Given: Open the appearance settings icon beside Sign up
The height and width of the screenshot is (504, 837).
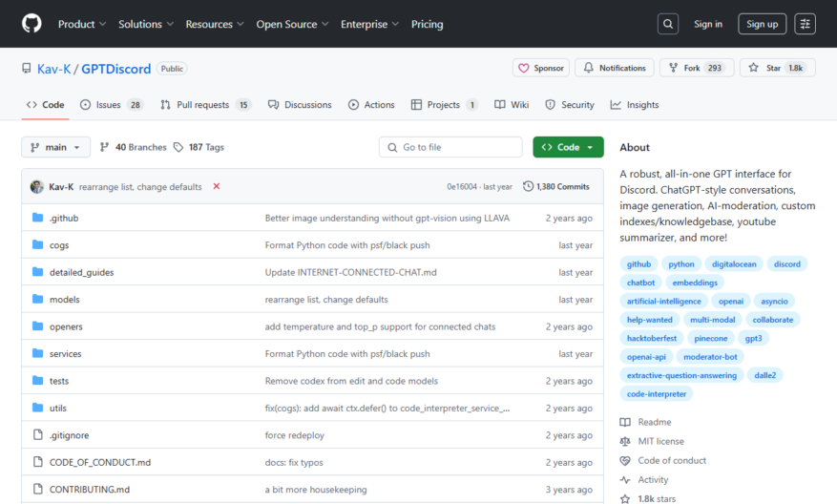Looking at the screenshot, I should point(805,24).
